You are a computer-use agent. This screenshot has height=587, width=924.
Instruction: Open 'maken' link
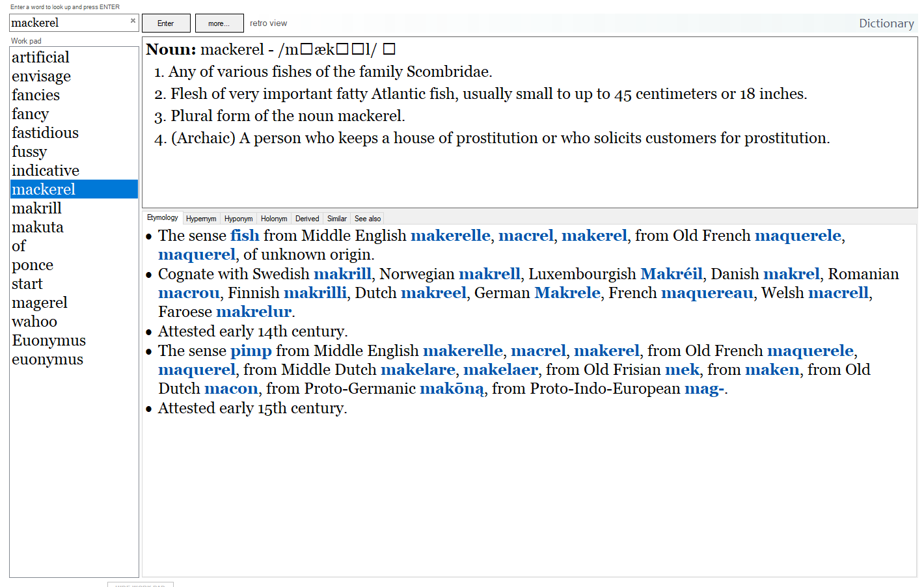pos(772,370)
